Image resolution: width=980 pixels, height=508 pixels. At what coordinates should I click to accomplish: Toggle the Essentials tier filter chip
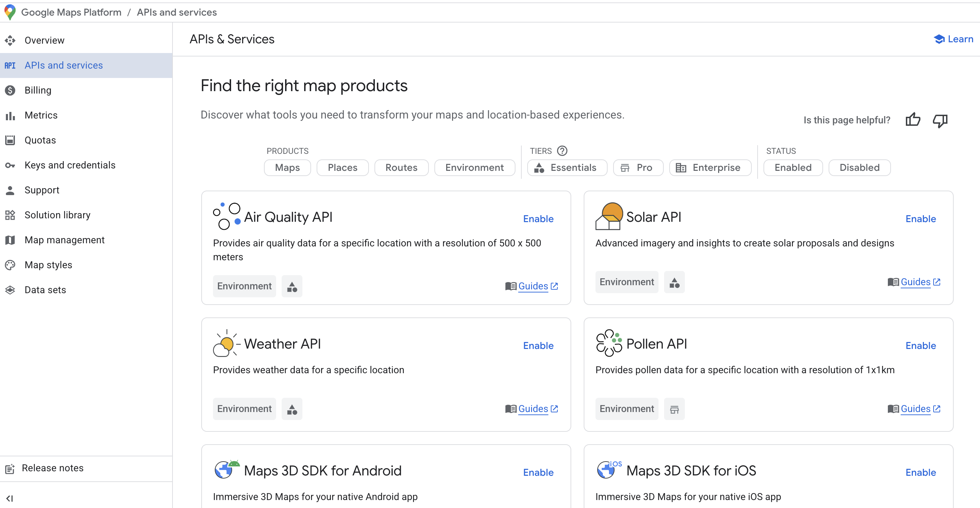[x=567, y=167]
